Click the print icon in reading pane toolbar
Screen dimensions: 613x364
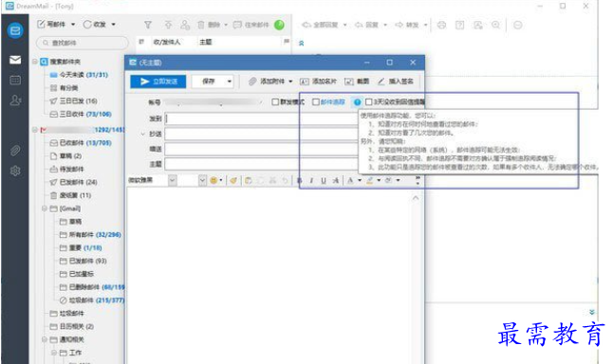pos(441,25)
